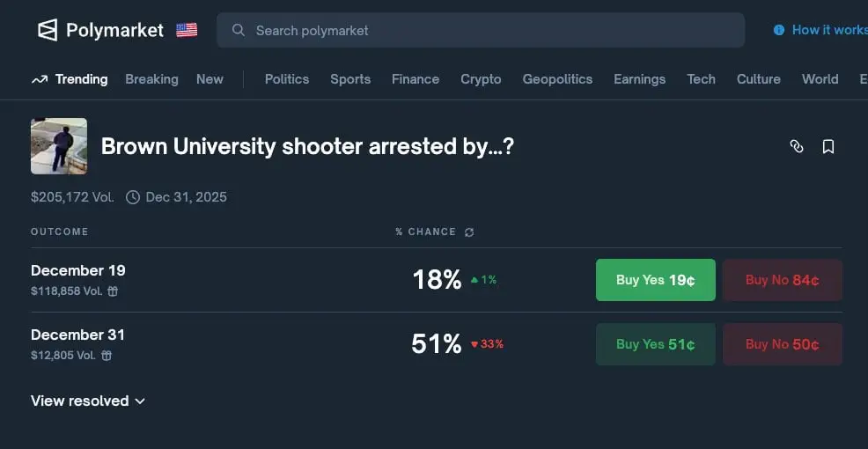Viewport: 868px width, 449px height.
Task: Click the info icon near How it works
Action: 779,30
